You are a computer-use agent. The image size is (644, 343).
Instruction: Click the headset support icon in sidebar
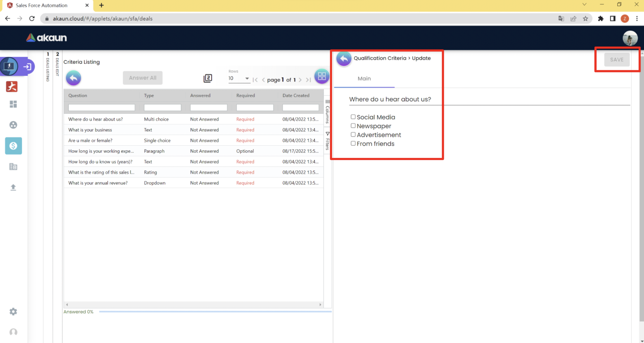13,332
